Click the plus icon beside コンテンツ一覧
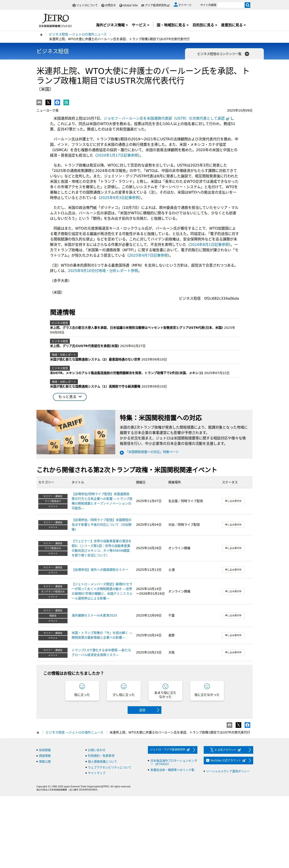The width and height of the screenshot is (289, 868). (247, 54)
